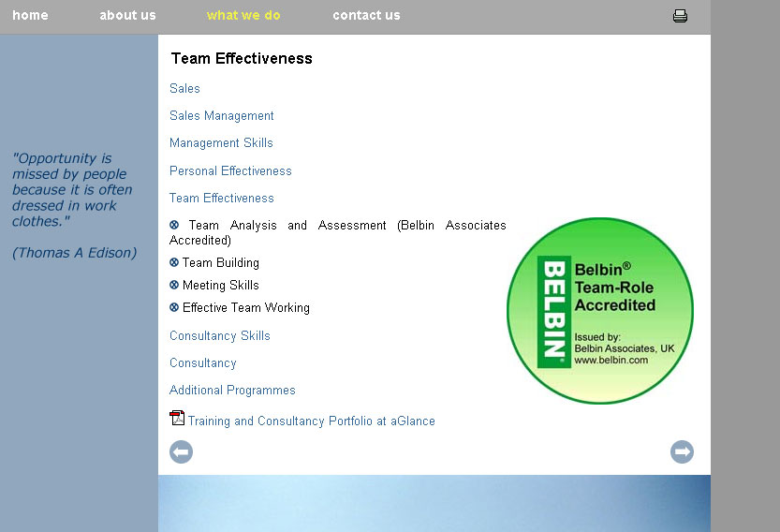The width and height of the screenshot is (780, 532).
Task: Open the Sales link
Action: (x=184, y=89)
